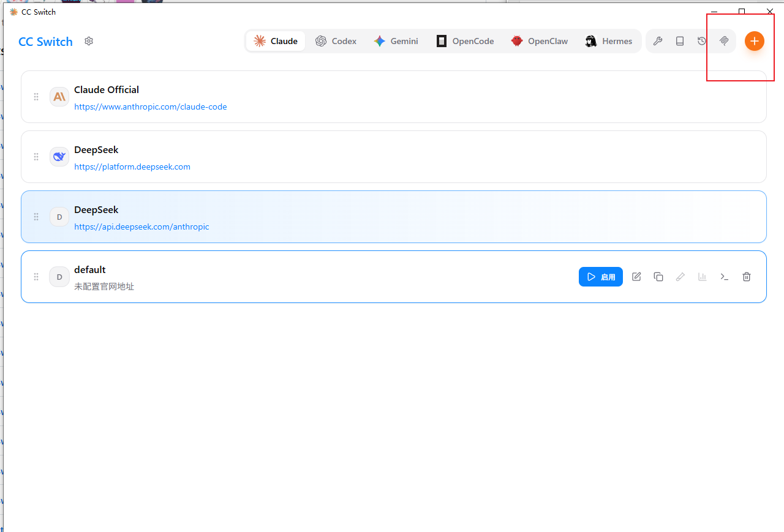The height and width of the screenshot is (532, 784).
Task: Click "CC Switch" text in window title bar
Action: 39,12
